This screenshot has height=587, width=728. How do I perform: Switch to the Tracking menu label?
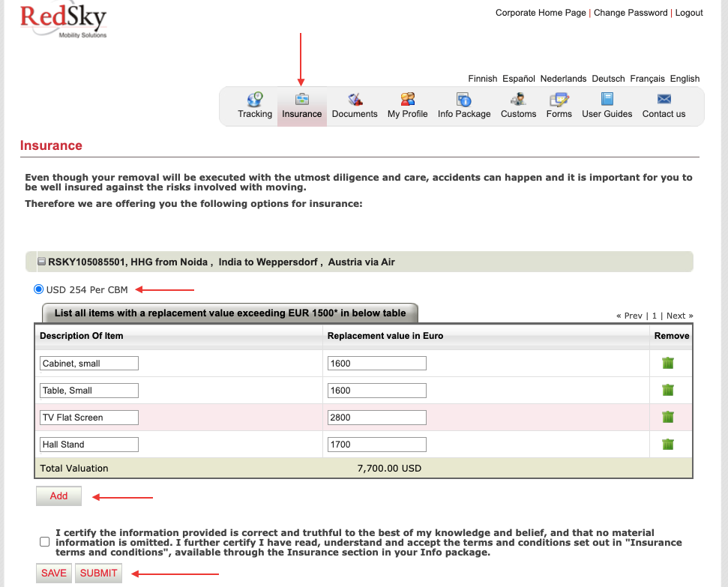(x=255, y=114)
